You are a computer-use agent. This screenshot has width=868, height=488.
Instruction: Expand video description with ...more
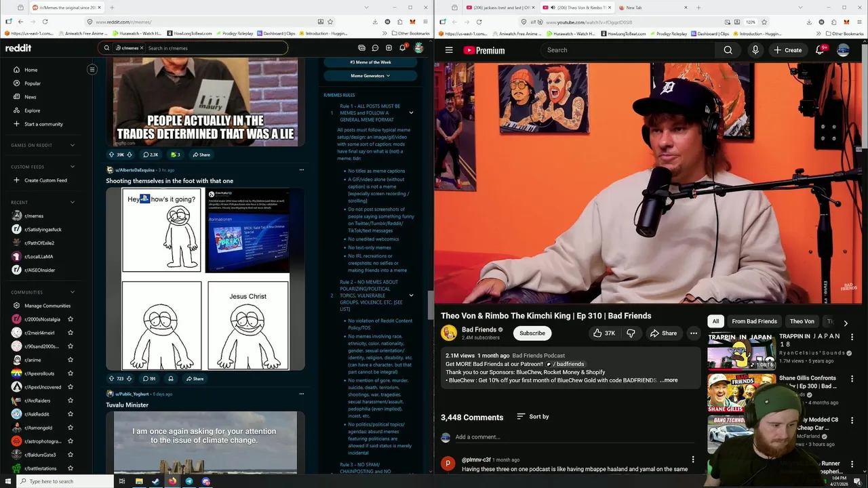coord(669,380)
